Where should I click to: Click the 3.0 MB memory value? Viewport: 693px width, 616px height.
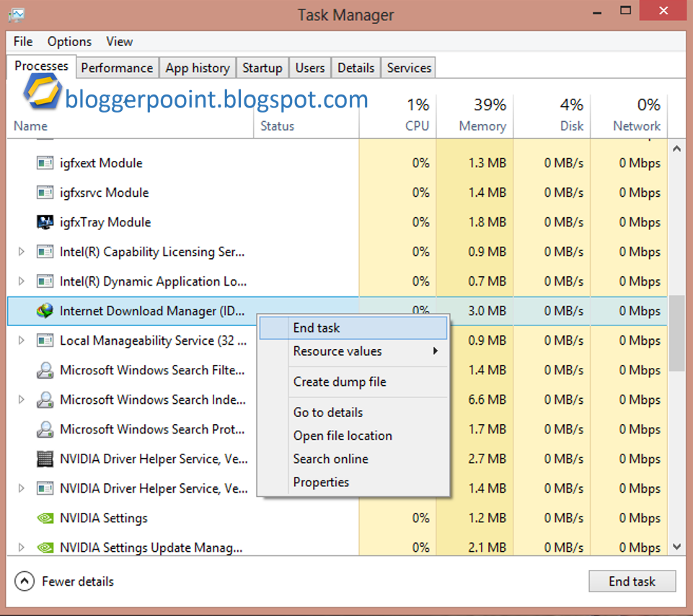coord(487,311)
